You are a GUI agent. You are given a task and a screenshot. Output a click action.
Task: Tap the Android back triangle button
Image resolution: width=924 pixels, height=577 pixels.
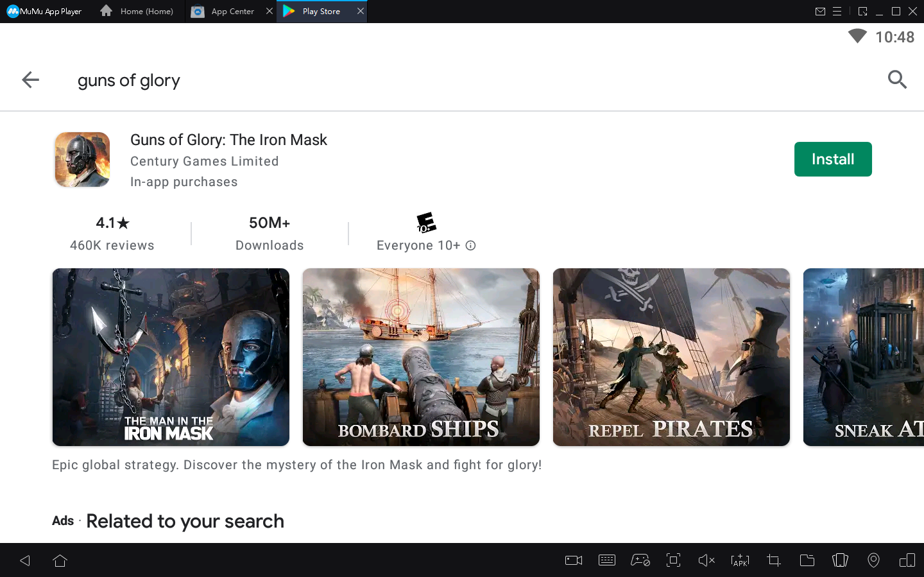25,560
